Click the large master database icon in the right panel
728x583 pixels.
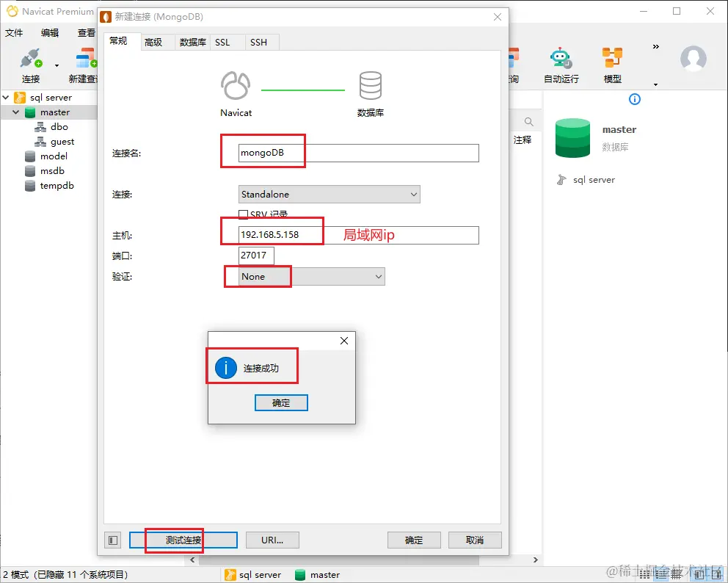click(x=572, y=138)
